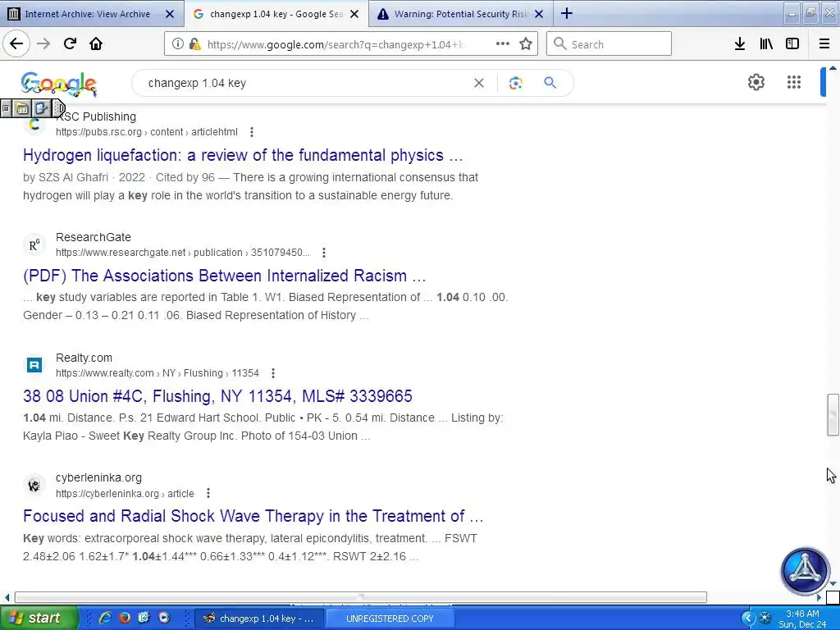The height and width of the screenshot is (630, 840).
Task: Click the Realty.com site favicon
Action: tap(34, 365)
